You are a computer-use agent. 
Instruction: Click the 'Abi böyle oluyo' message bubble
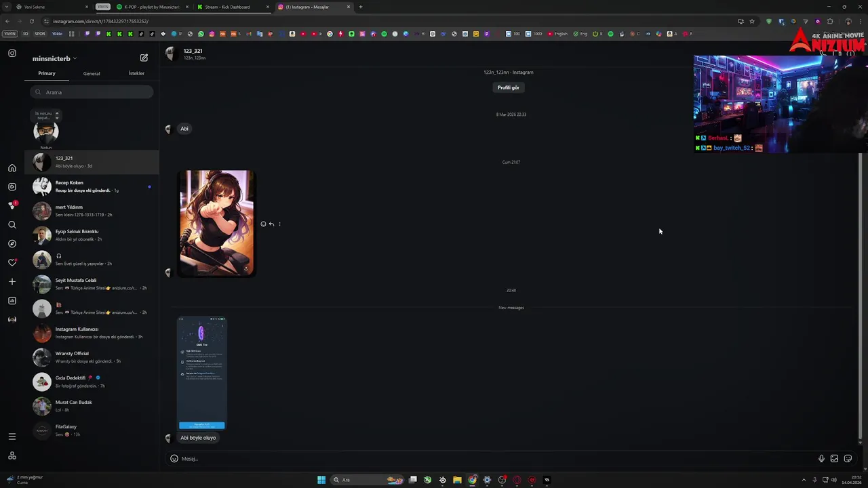coord(198,438)
